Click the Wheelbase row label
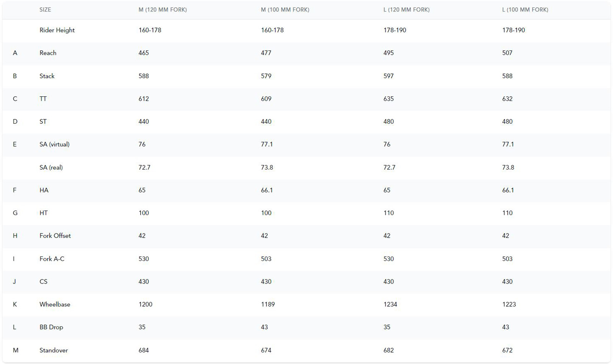Viewport: 613px width, 364px height. click(x=55, y=304)
